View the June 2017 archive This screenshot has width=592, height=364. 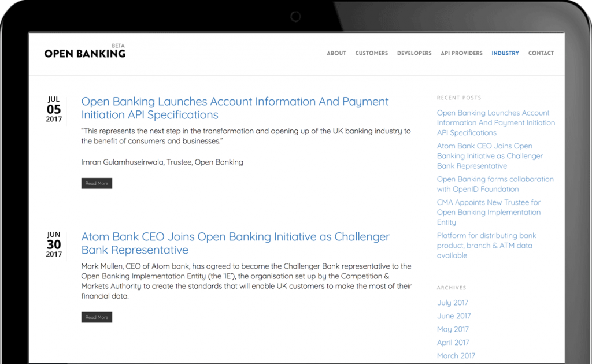454,316
